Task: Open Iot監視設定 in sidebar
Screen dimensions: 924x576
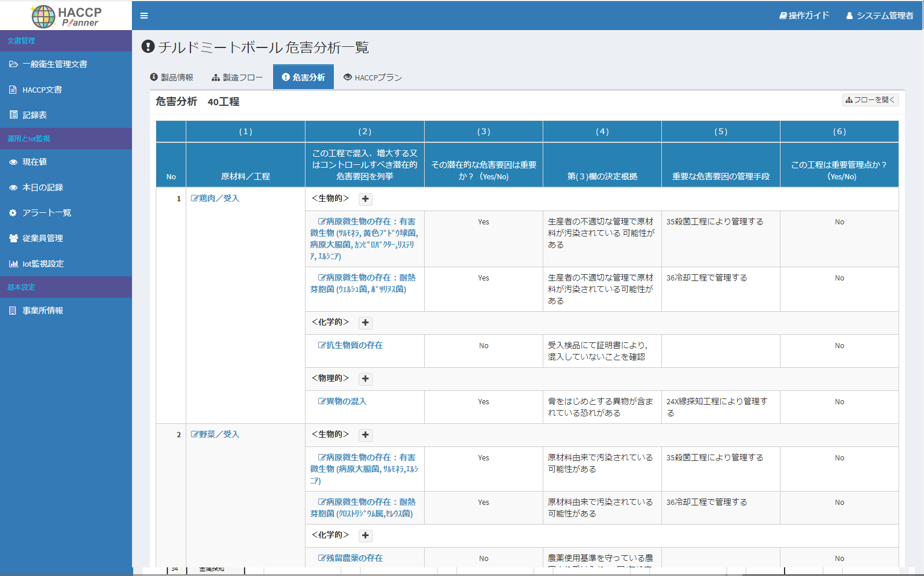Action: [66, 264]
